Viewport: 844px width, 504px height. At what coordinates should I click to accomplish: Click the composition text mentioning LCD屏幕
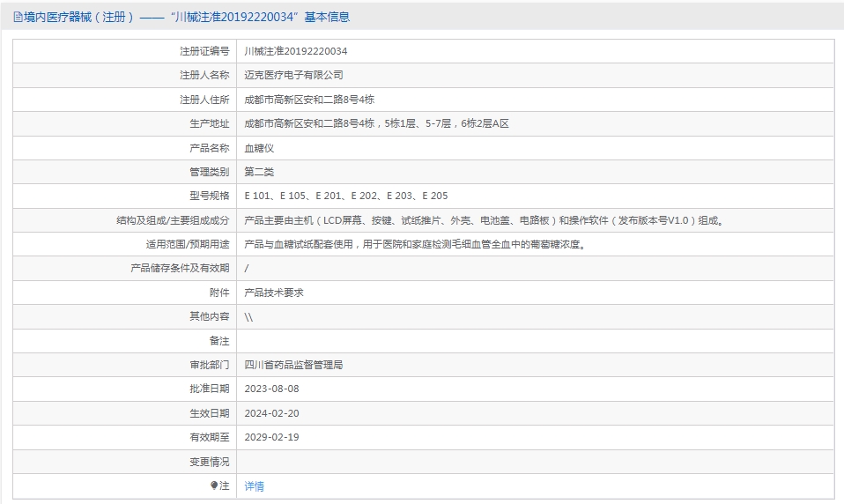tap(485, 220)
